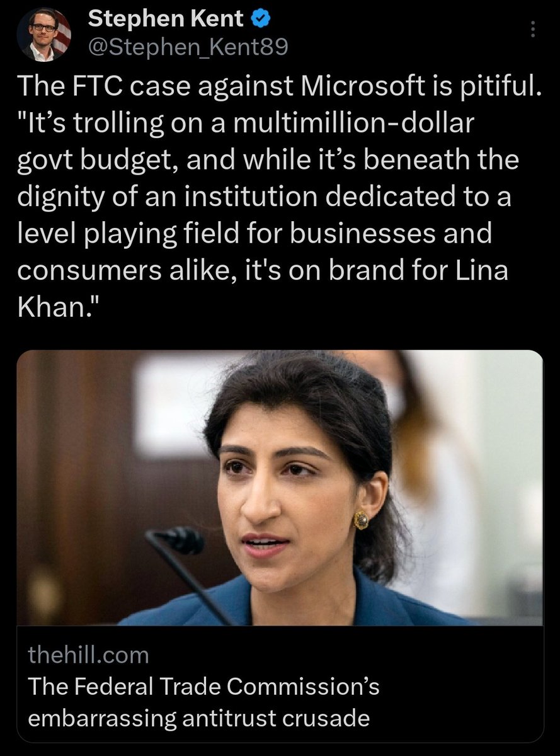
Task: Select the display name Stephen Kent
Action: click(x=166, y=20)
